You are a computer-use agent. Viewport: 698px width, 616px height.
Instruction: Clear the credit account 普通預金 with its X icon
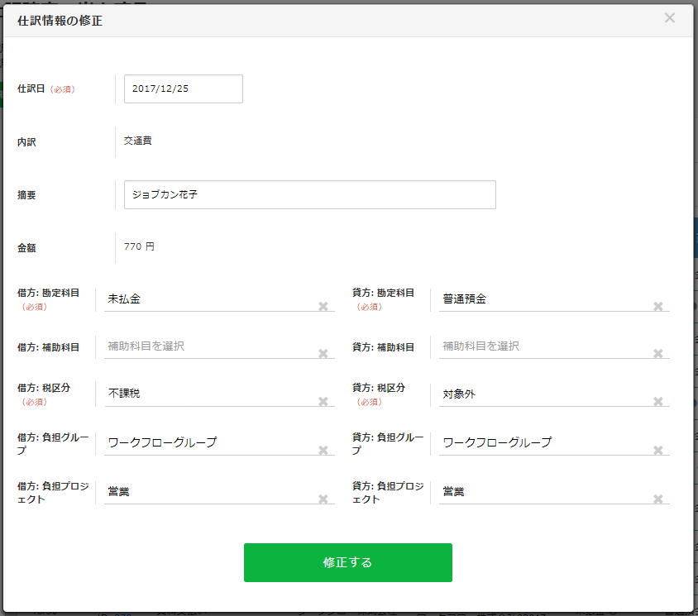[658, 306]
